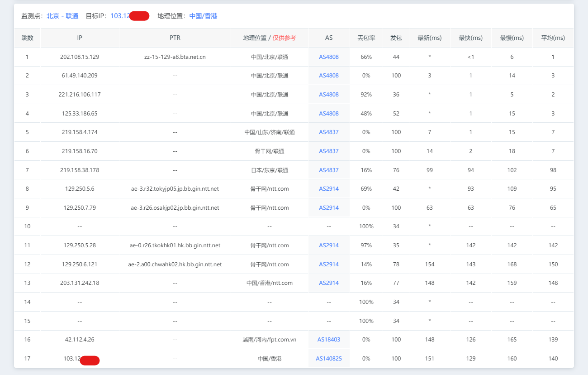Open AS4808 link in the 221.216.106.117 row

point(329,95)
